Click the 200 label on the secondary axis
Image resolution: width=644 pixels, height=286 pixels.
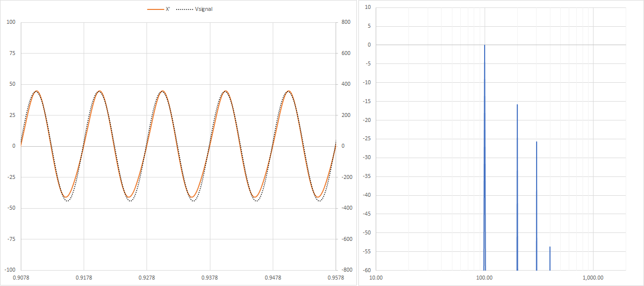pos(346,115)
